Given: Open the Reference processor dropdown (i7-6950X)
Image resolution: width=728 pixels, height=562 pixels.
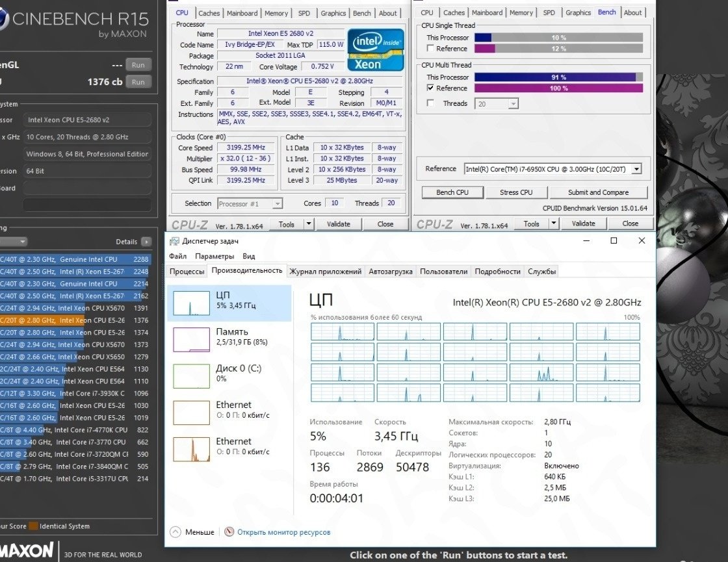Looking at the screenshot, I should (637, 169).
